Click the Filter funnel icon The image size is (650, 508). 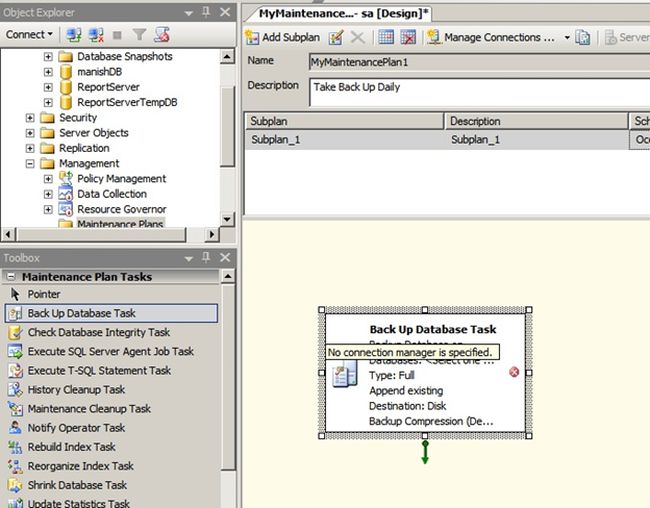[139, 35]
